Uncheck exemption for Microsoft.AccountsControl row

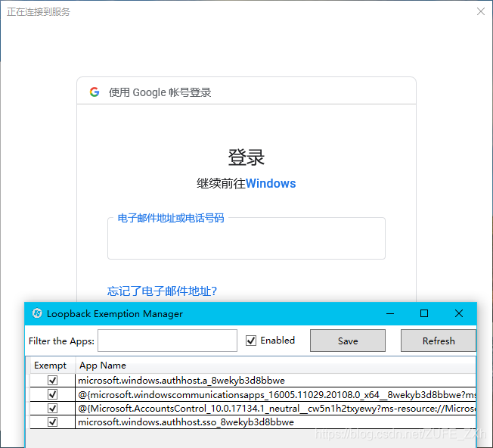[x=52, y=408]
